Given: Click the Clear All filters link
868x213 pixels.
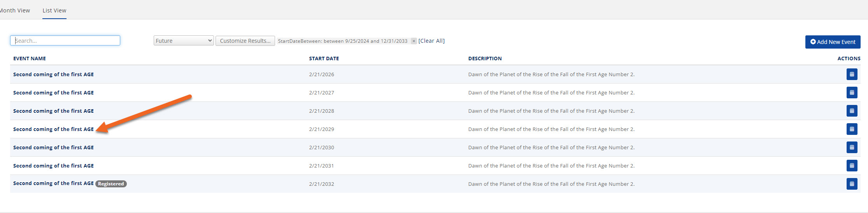Looking at the screenshot, I should 431,41.
